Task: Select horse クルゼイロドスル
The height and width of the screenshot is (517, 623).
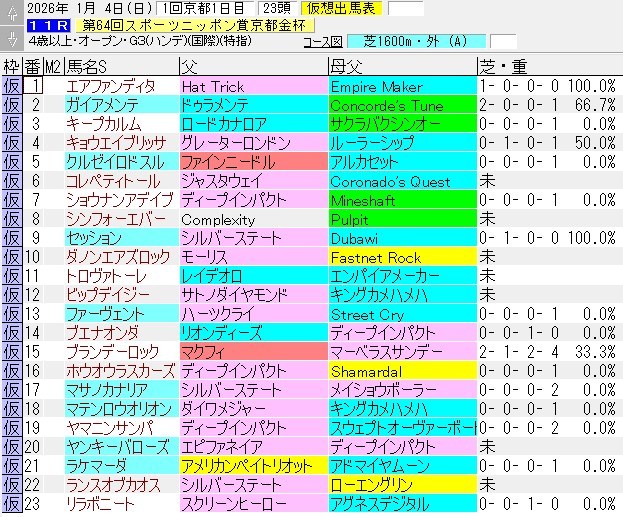Action: click(x=122, y=162)
